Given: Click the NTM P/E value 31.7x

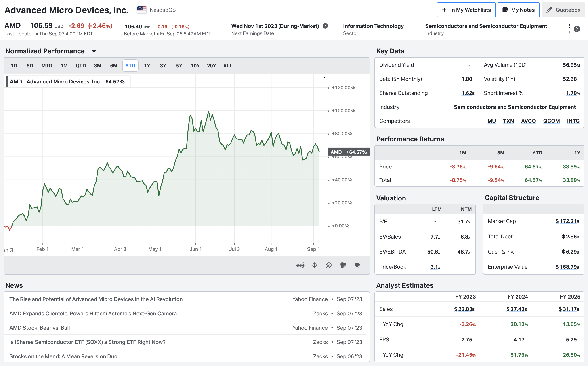Looking at the screenshot, I should pyautogui.click(x=464, y=221).
